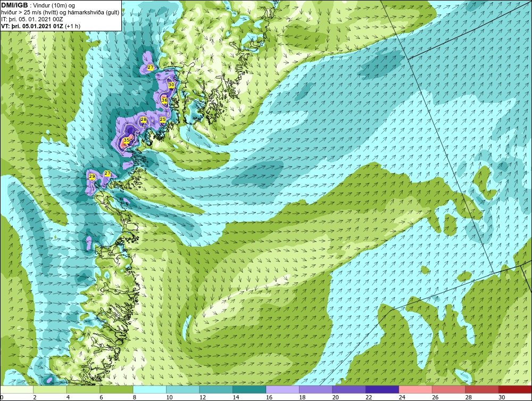The width and height of the screenshot is (532, 401).
Task: Click the legend scale value 4
Action: (68, 397)
